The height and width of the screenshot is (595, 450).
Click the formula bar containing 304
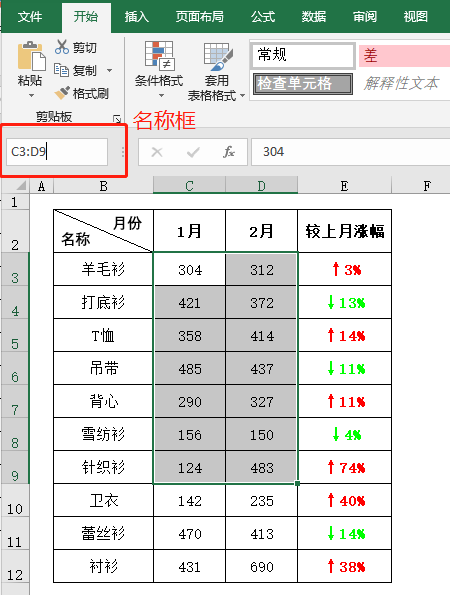[351, 152]
